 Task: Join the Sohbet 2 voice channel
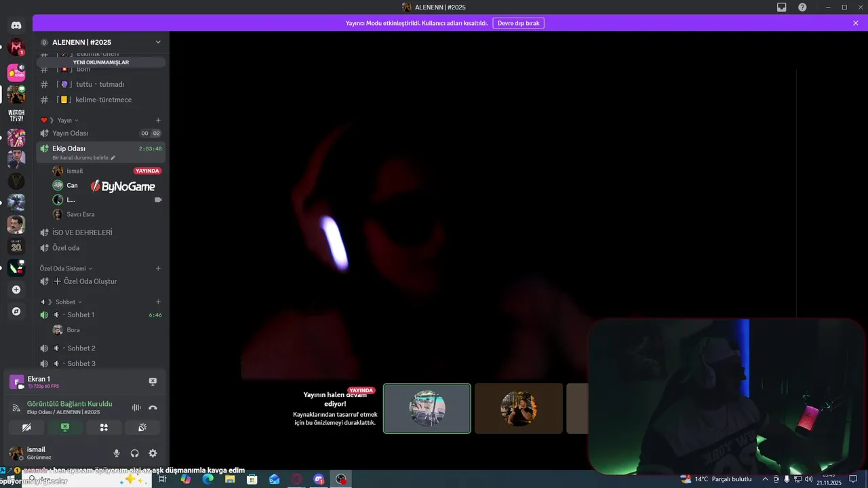[100, 348]
